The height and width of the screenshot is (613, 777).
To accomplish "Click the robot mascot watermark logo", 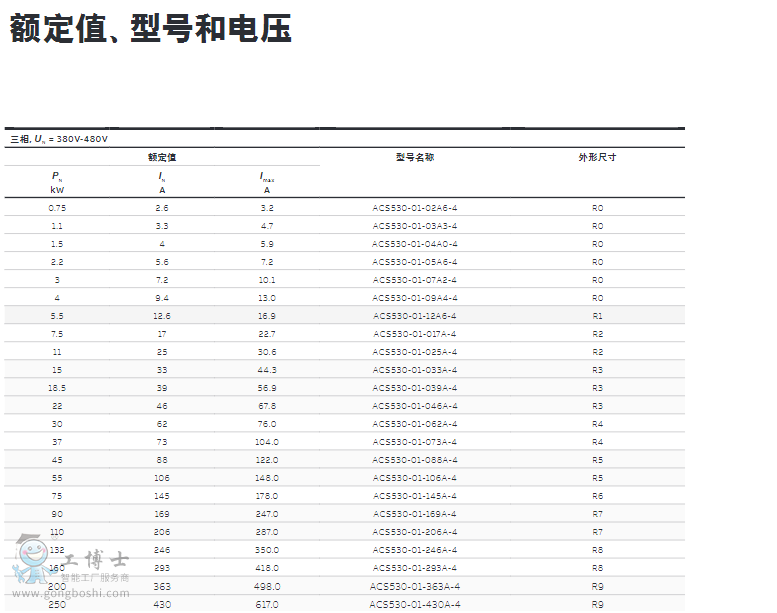I will (30, 559).
